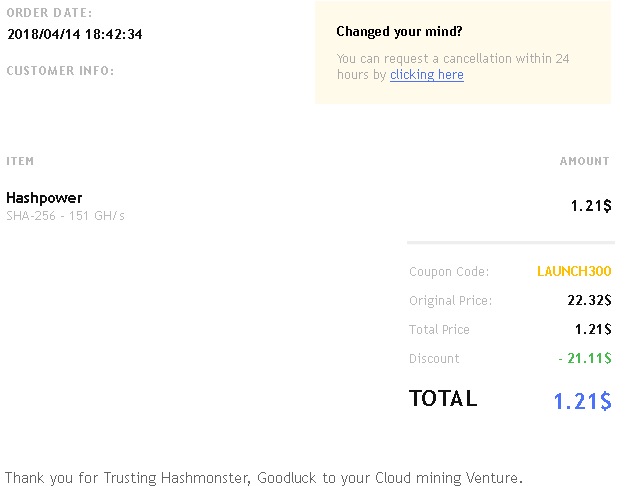Screen dimensions: 626x486
Task: Open the 'clicking here' cancellation link
Action: coord(427,75)
